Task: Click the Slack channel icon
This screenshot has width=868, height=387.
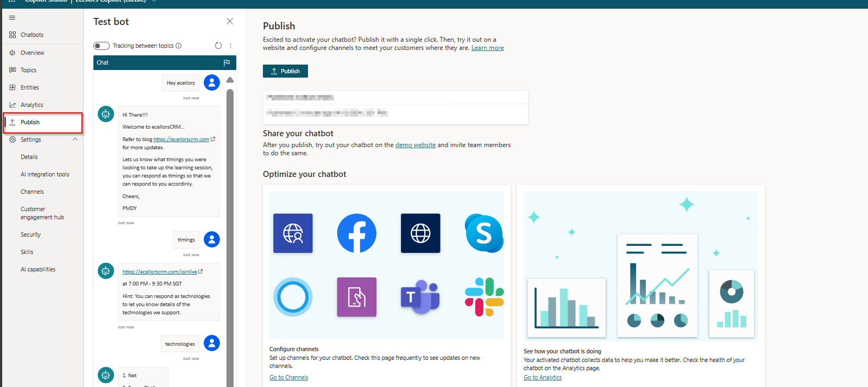Action: click(484, 297)
